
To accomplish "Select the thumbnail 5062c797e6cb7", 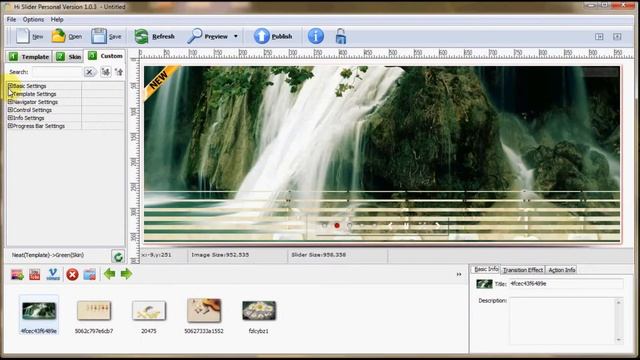I will (x=94, y=316).
